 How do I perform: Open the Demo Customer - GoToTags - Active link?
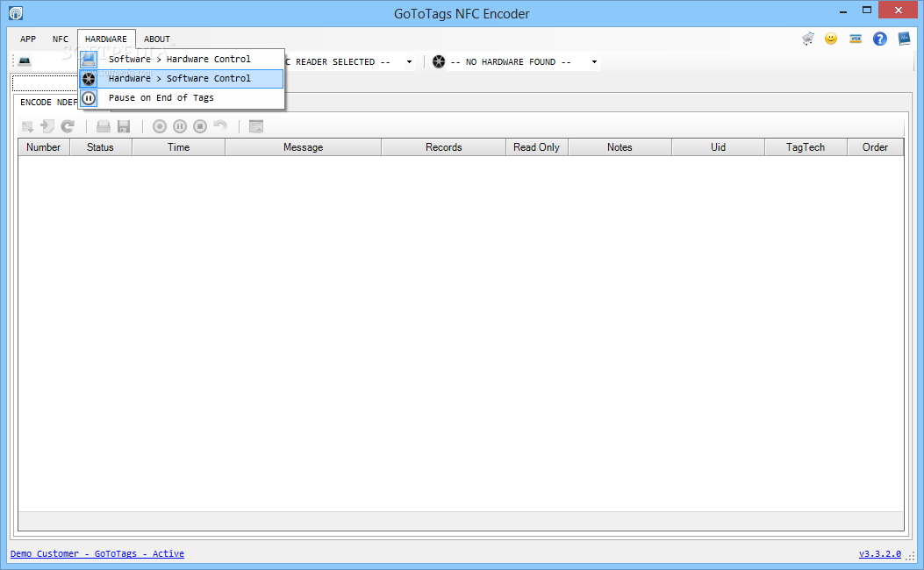97,553
